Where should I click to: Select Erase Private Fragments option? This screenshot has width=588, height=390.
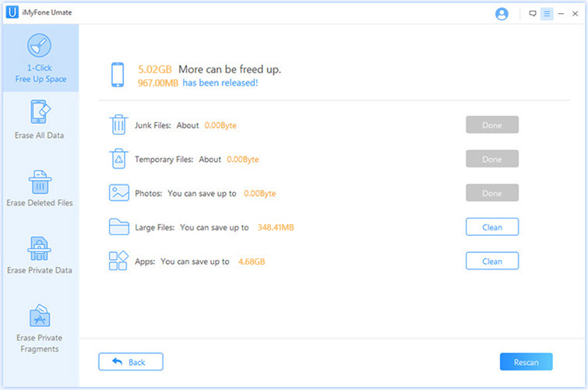point(40,329)
